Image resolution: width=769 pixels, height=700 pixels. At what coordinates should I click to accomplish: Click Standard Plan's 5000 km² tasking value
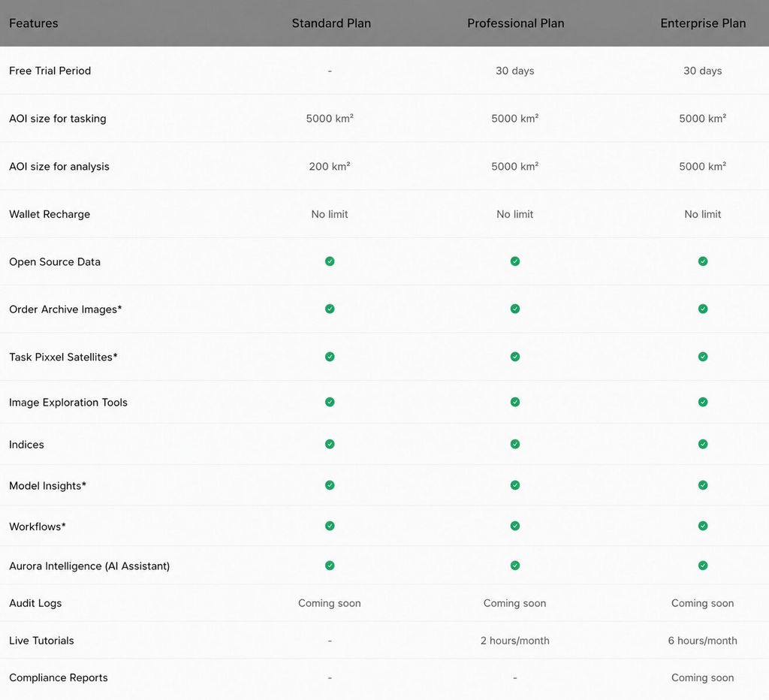tap(330, 118)
